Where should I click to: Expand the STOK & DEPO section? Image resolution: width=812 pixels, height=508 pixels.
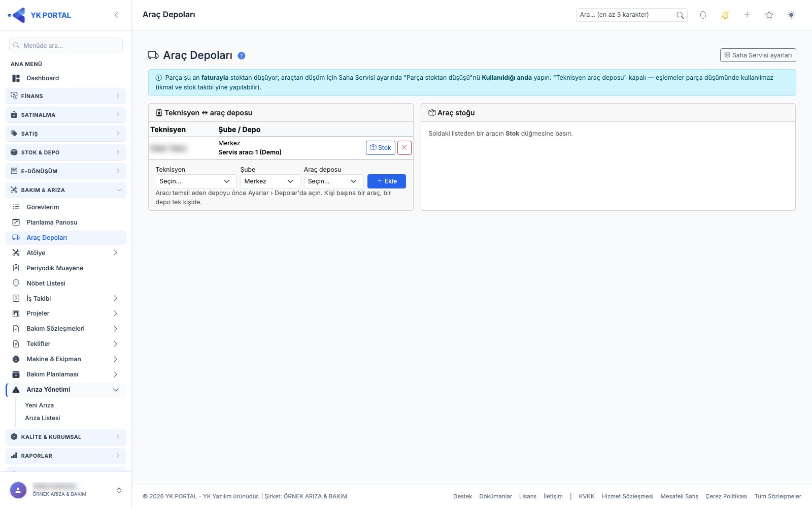(x=66, y=152)
